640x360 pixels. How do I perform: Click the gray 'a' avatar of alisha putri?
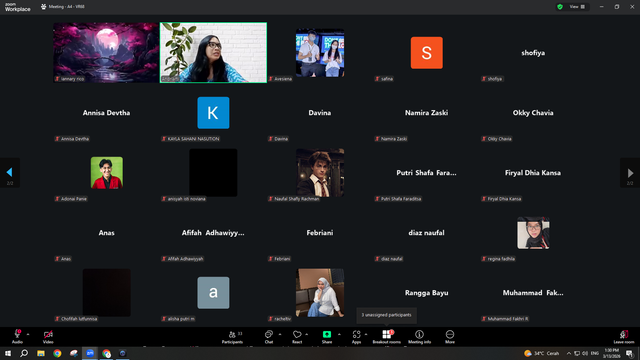tap(213, 293)
